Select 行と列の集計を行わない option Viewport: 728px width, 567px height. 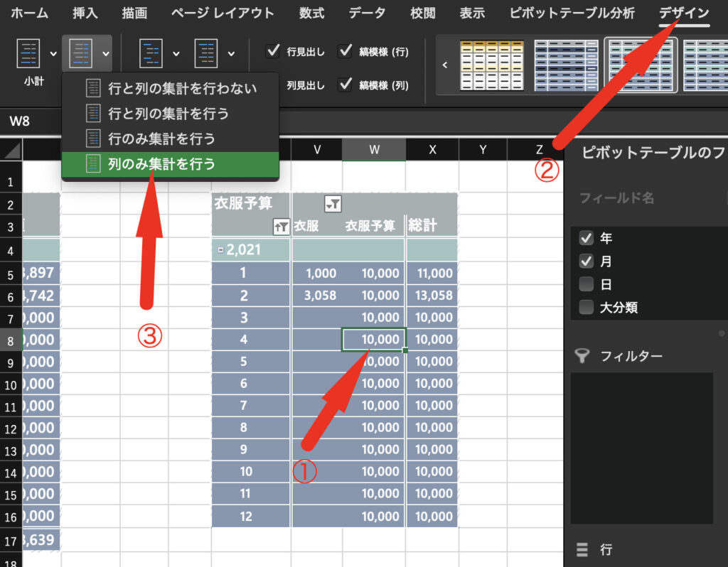click(182, 89)
